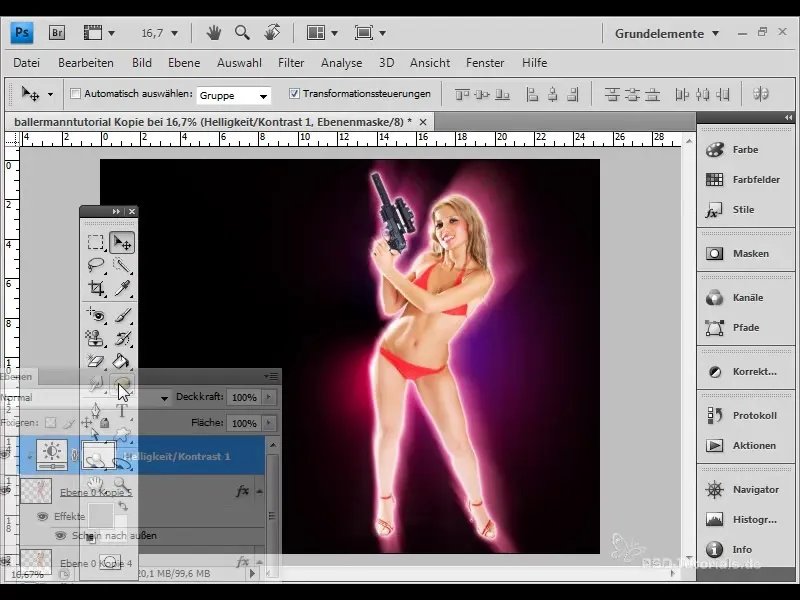Toggle the Automatisch auswählen checkbox

76,94
